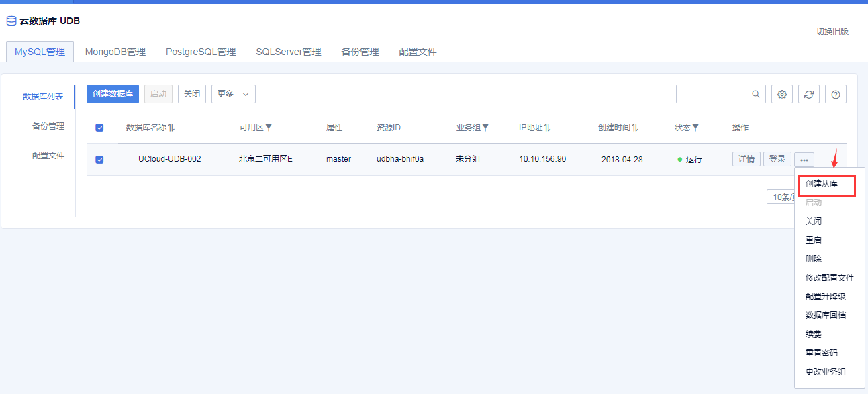The height and width of the screenshot is (394, 868).
Task: Click the UDB database icon beside the title
Action: click(11, 20)
